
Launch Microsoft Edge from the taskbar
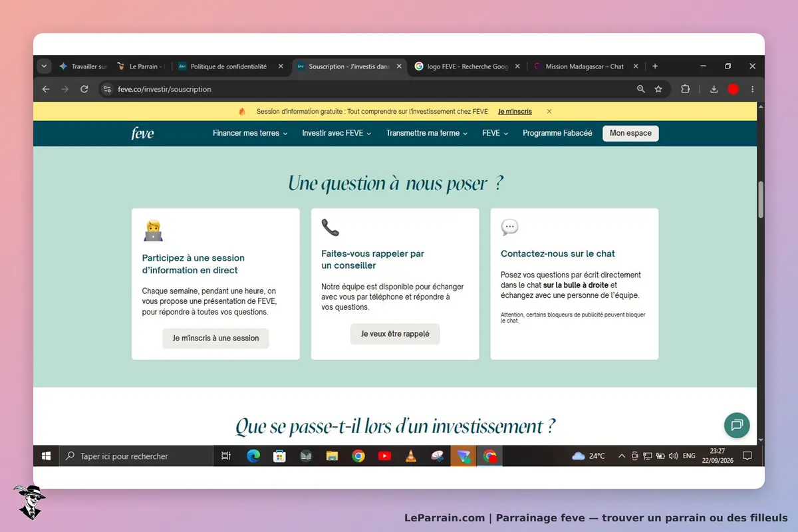point(253,456)
